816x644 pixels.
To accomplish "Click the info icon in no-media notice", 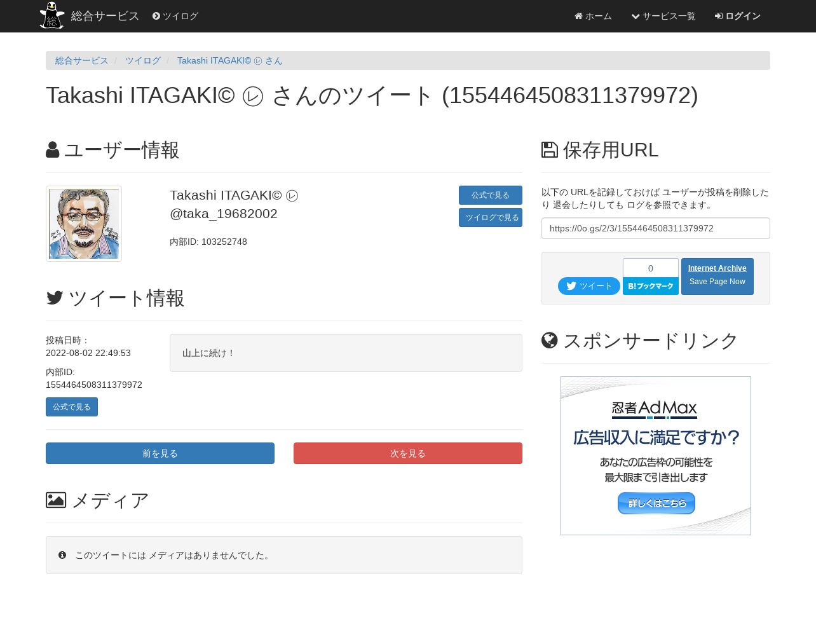I will [x=62, y=555].
